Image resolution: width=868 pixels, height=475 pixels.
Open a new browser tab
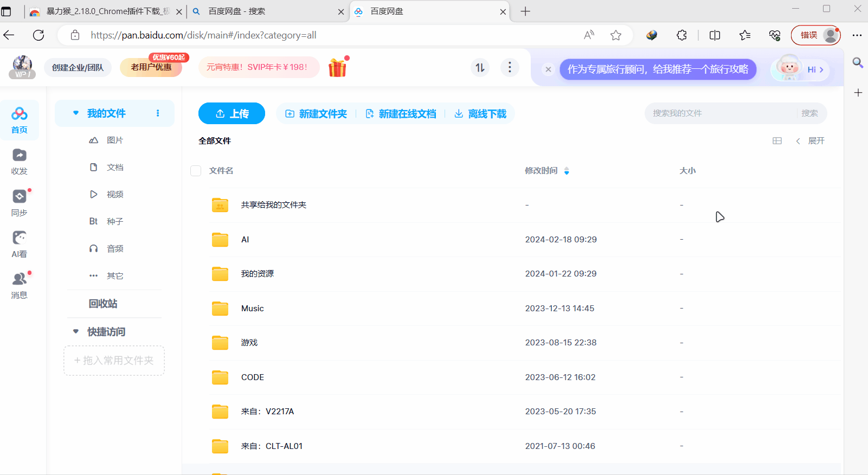click(525, 11)
